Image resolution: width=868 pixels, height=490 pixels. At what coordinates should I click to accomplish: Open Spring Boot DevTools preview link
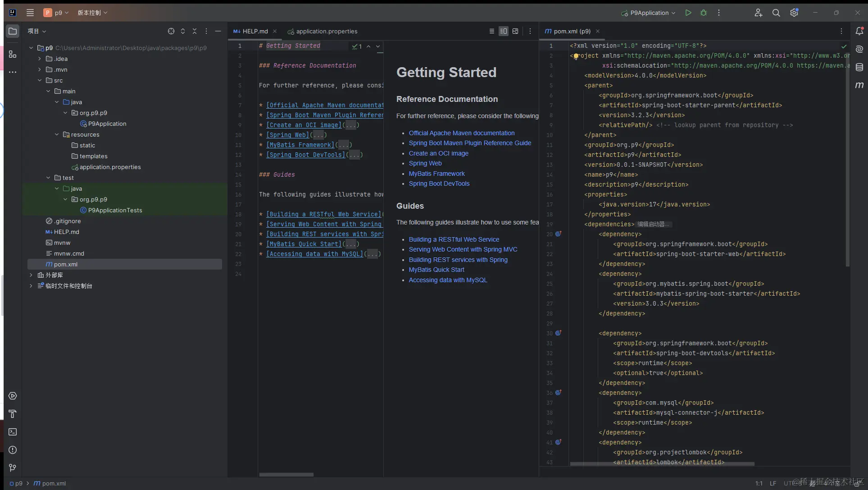click(x=439, y=183)
